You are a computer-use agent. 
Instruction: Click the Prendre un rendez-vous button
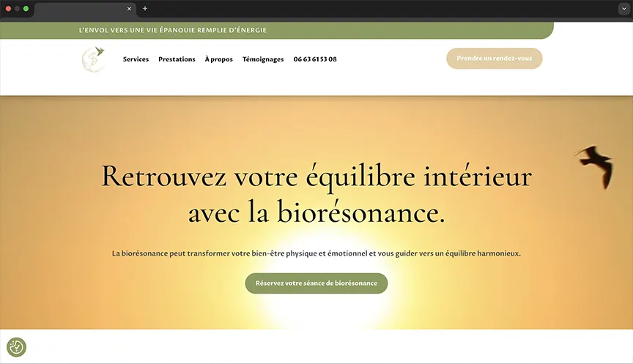[x=494, y=59]
